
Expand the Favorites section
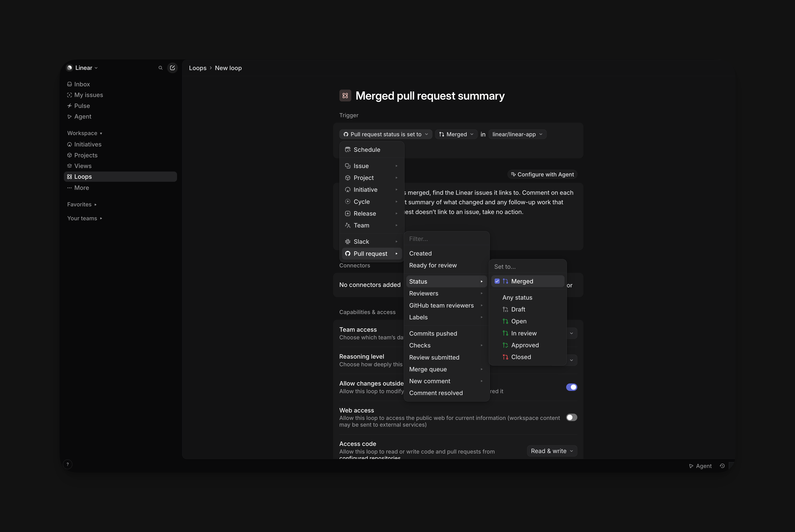click(82, 204)
